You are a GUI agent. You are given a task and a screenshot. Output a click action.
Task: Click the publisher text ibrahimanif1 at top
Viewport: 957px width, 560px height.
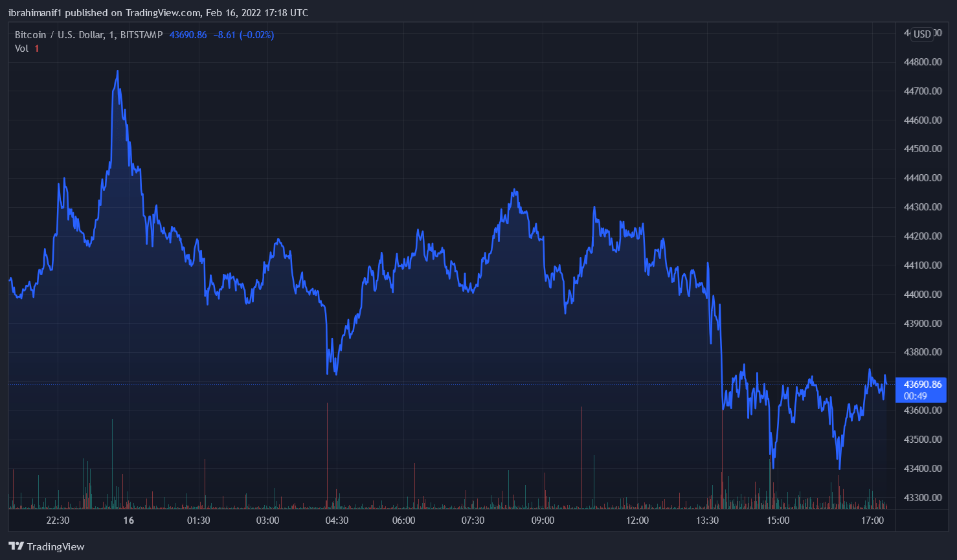tap(34, 13)
